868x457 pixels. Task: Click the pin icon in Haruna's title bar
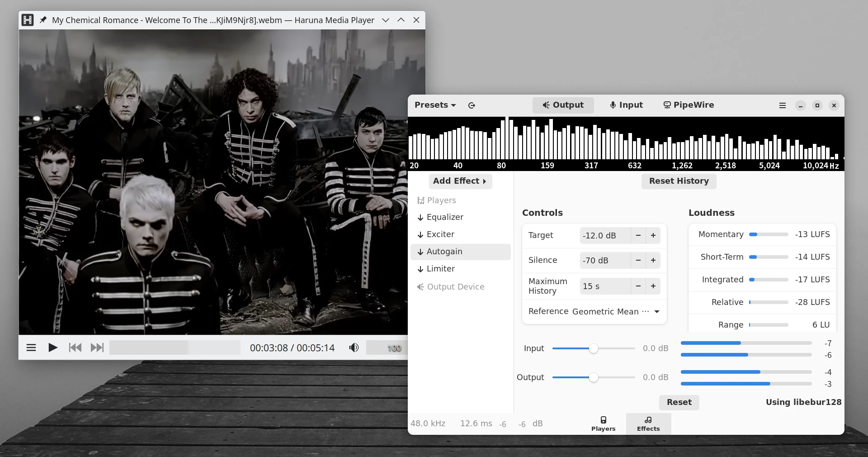tap(43, 20)
